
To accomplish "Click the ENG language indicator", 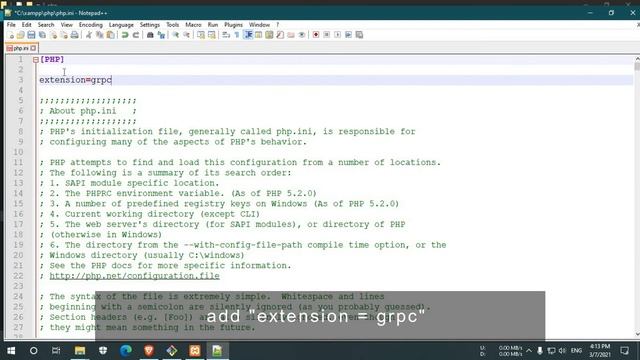I will tap(576, 351).
